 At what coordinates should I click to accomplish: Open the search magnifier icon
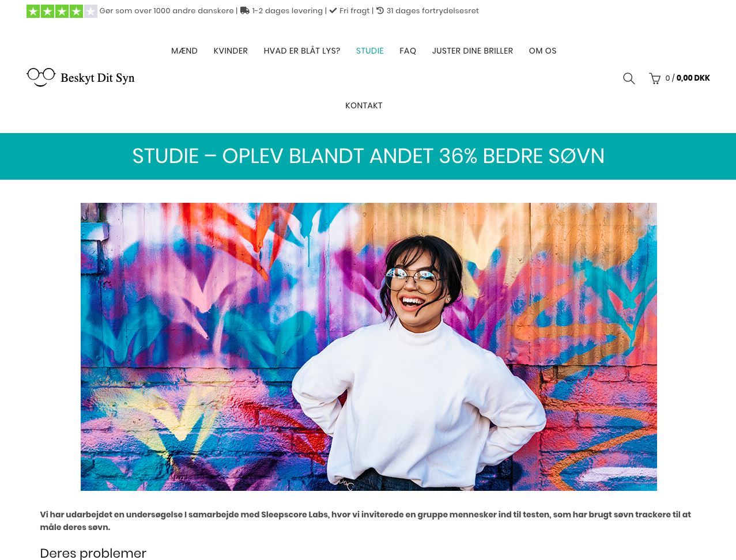click(x=629, y=78)
